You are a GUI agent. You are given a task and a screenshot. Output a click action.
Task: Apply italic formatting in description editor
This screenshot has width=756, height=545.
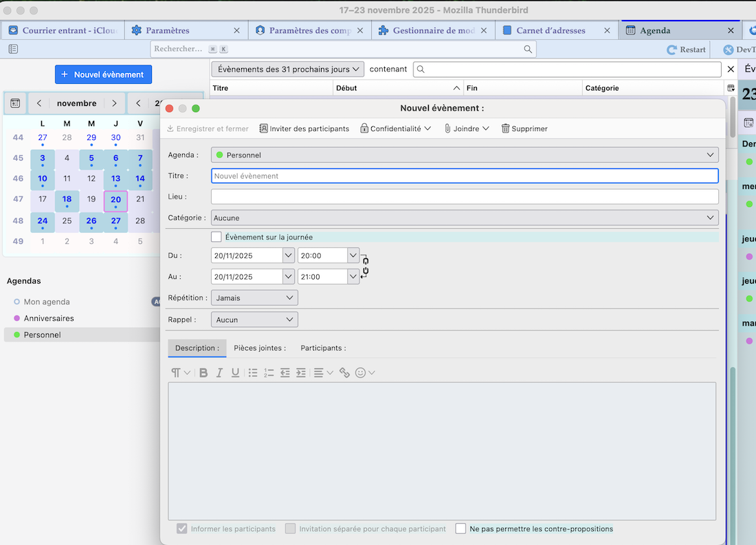(x=219, y=372)
